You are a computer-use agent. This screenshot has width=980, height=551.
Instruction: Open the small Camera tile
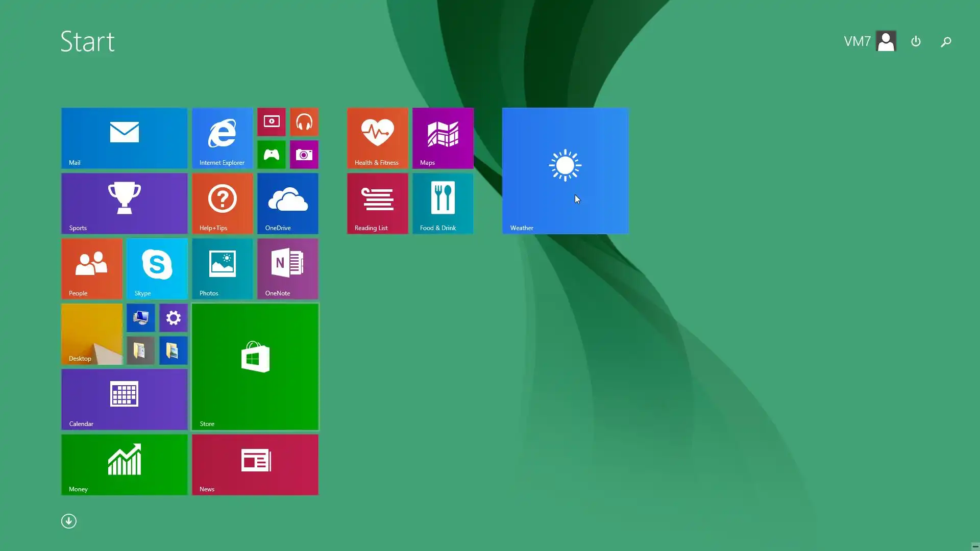point(304,155)
